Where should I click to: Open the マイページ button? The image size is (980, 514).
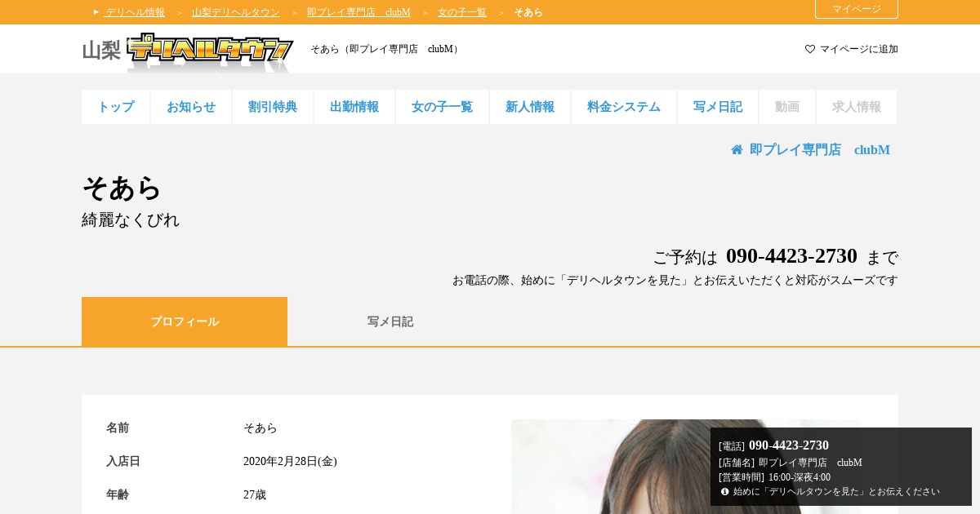click(x=857, y=9)
